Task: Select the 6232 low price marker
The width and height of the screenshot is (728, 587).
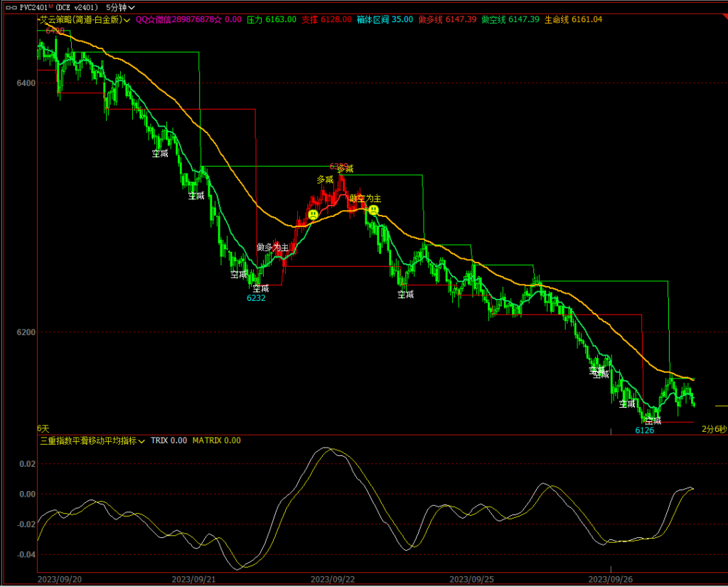Action: (256, 298)
